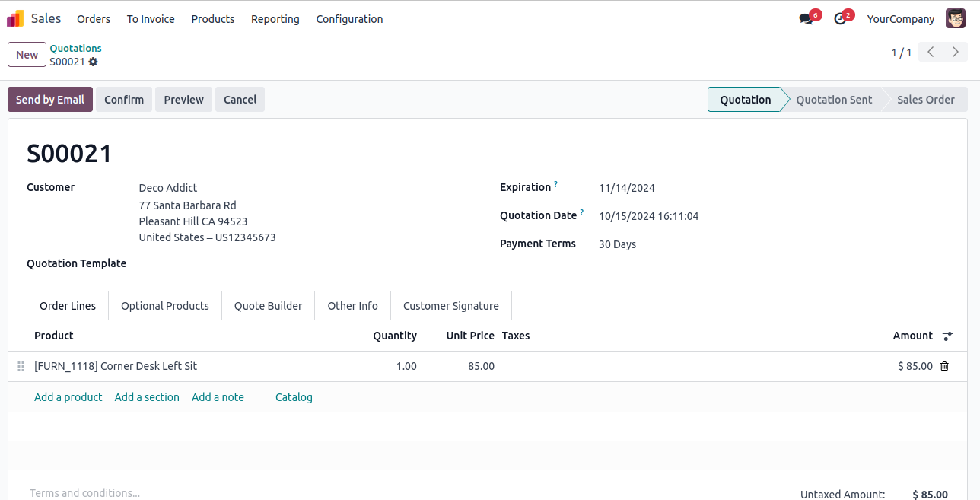
Task: Open the gear actions menu beside S00021
Action: click(x=94, y=62)
